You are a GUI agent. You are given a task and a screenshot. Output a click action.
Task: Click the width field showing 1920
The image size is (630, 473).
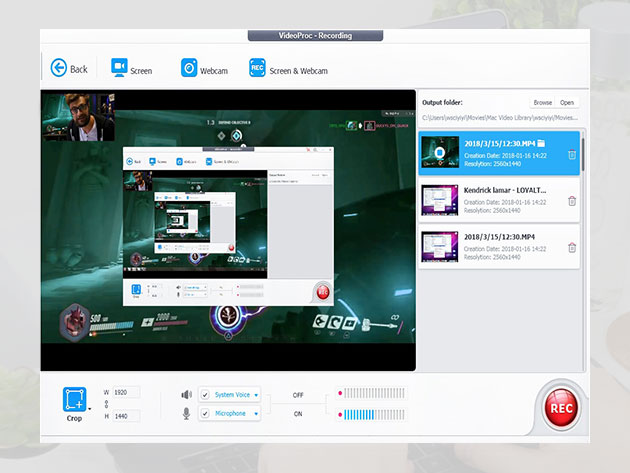click(127, 392)
